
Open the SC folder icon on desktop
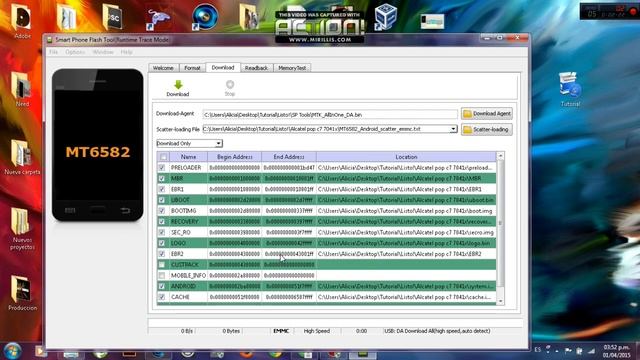point(112,16)
